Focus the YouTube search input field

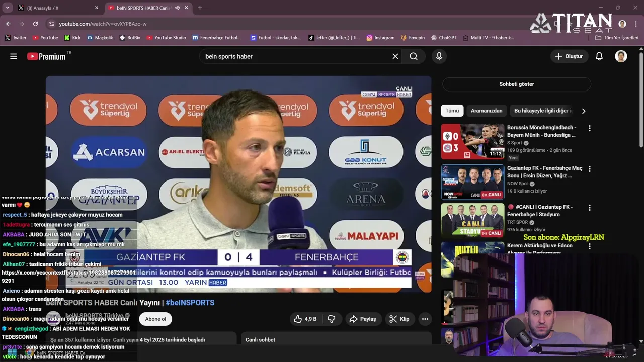[x=296, y=56]
